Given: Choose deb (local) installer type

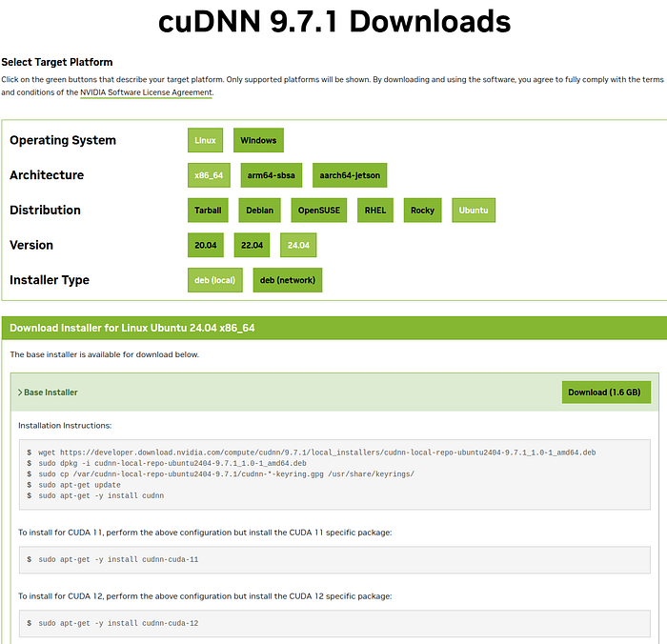Looking at the screenshot, I should 214,280.
